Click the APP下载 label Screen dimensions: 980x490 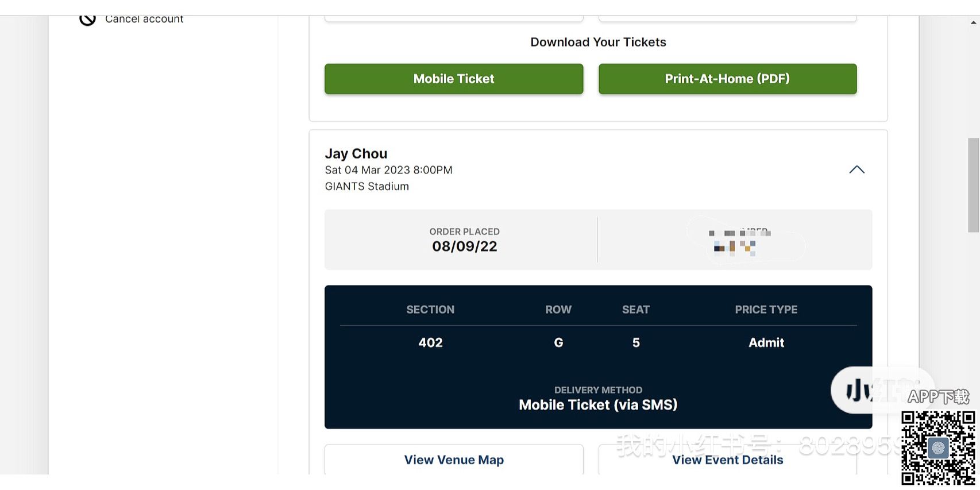[x=938, y=396]
